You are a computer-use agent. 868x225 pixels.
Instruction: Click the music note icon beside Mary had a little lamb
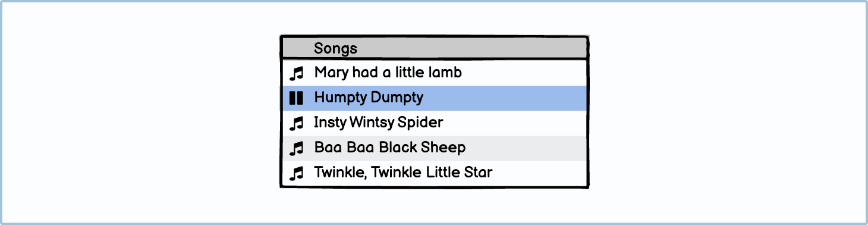(x=296, y=73)
